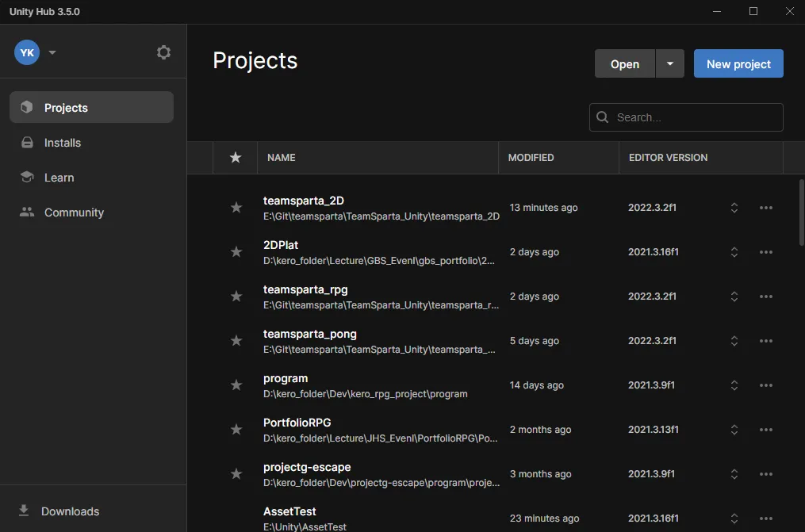Screen dimensions: 805x532
Task: Star the teamsparta_rpg project
Action: [236, 296]
